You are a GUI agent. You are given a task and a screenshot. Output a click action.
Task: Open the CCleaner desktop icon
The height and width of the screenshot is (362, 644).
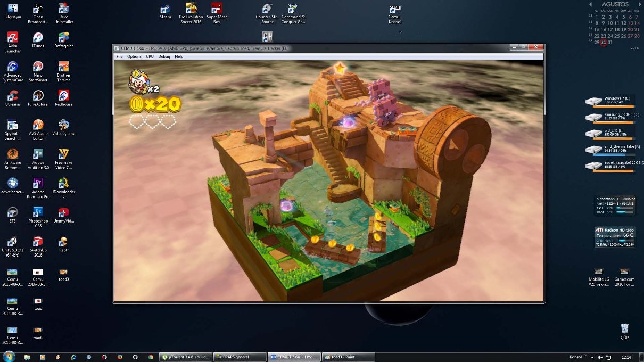13,98
